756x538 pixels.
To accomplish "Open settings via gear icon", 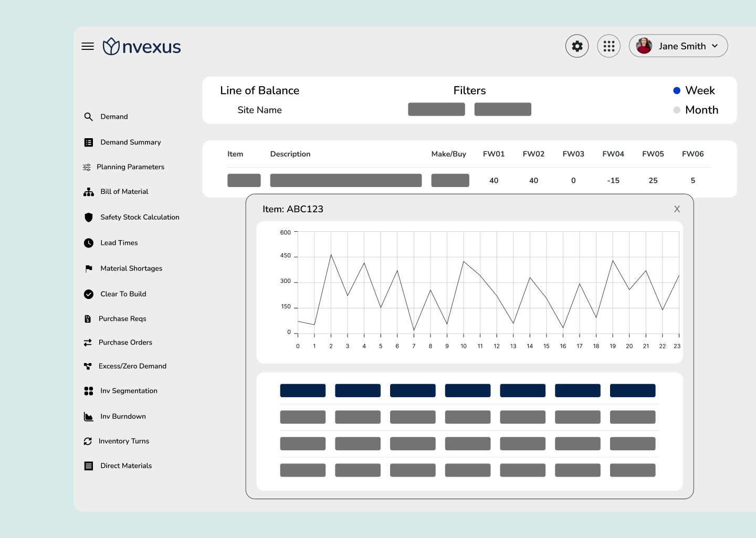I will coord(577,46).
